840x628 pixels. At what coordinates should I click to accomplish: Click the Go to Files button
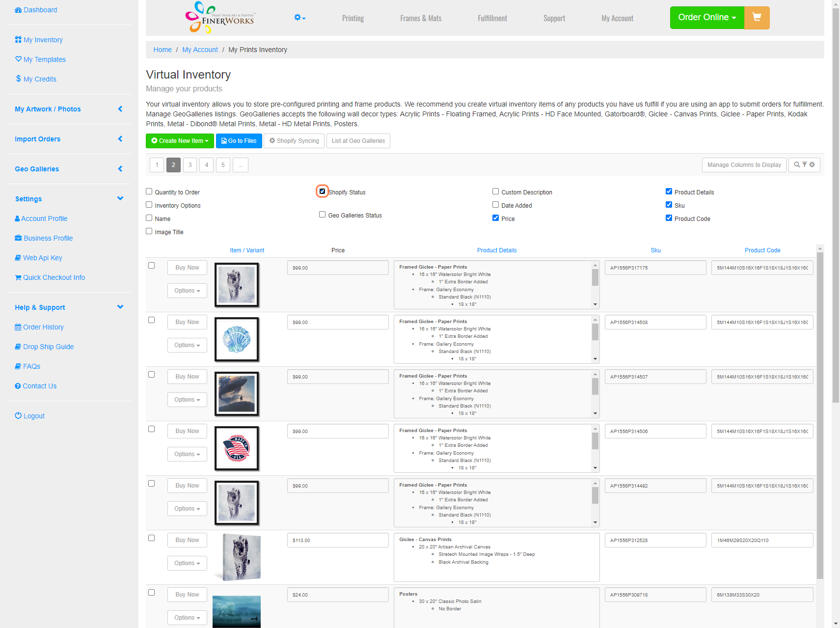click(x=239, y=141)
